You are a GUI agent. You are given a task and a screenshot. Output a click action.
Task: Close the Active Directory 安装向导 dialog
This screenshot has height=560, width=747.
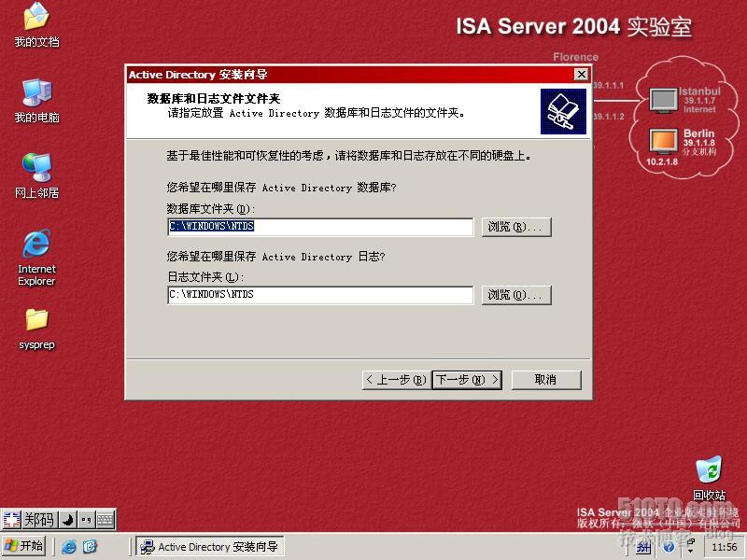coord(581,75)
